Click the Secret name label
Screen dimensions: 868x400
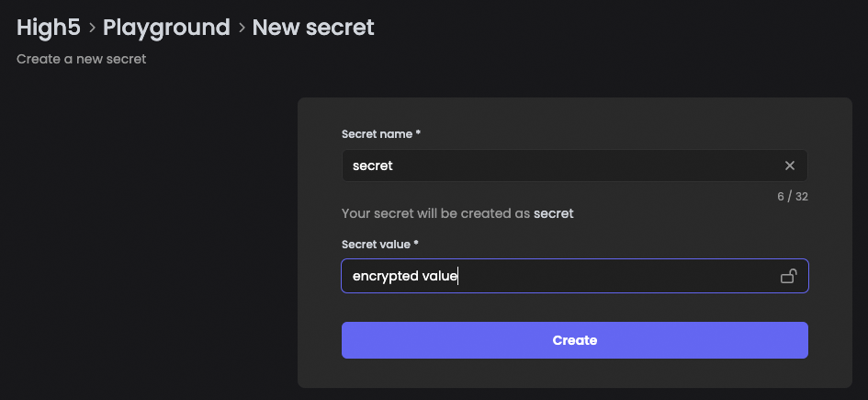point(377,134)
